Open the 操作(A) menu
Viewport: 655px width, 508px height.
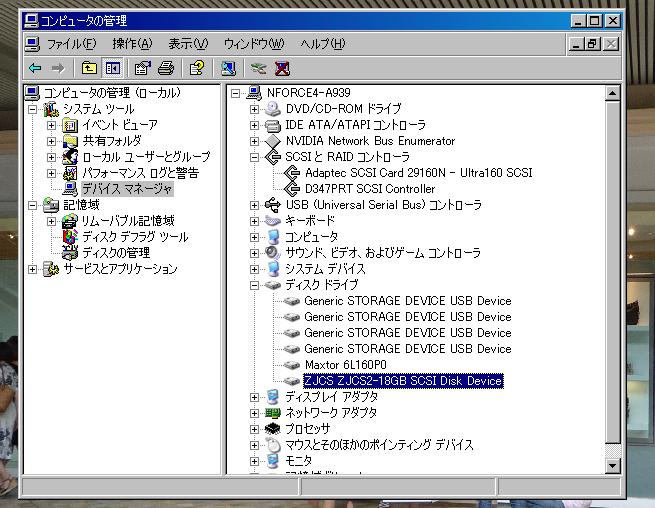click(x=132, y=43)
